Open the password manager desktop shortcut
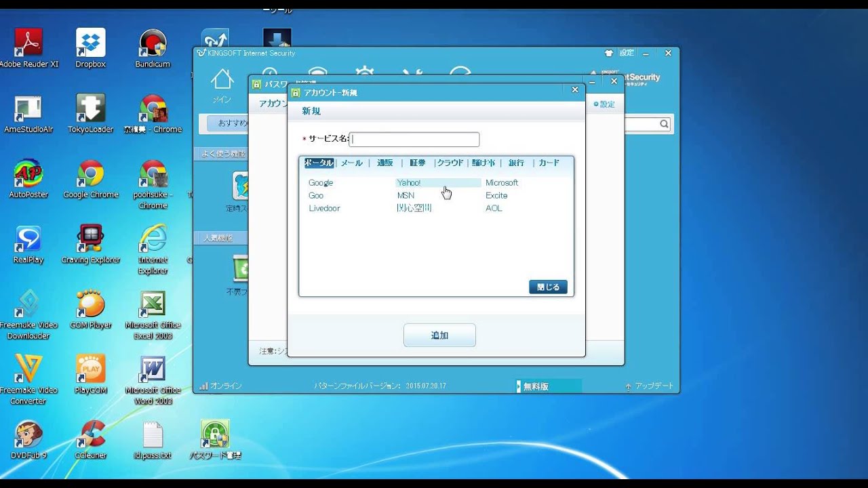The width and height of the screenshot is (868, 488). click(215, 438)
